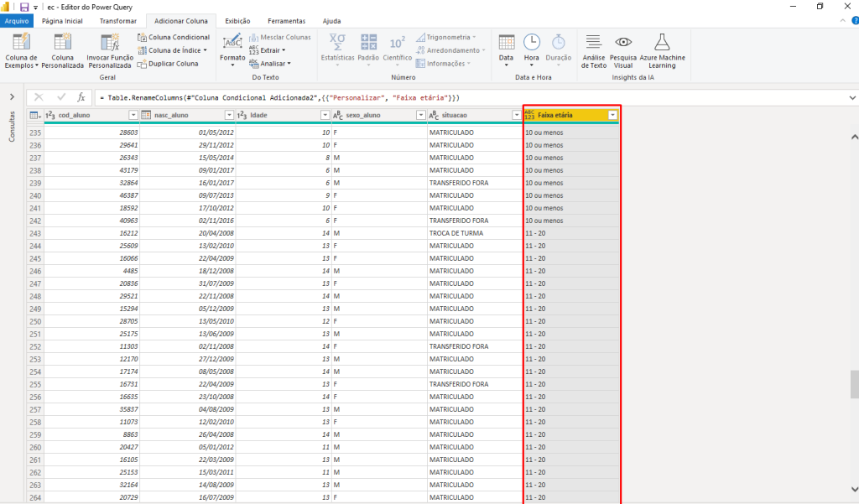
Task: Add a Coluna Condicional
Action: click(173, 37)
